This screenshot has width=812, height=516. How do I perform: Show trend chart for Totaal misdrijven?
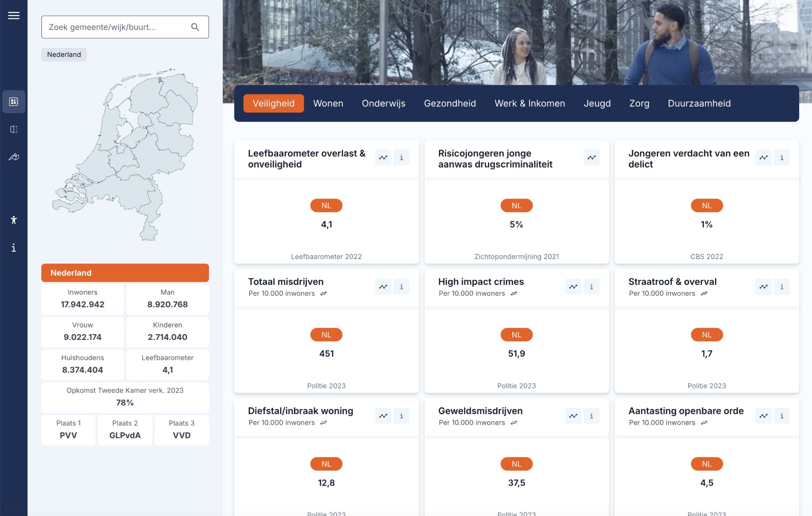pyautogui.click(x=383, y=286)
